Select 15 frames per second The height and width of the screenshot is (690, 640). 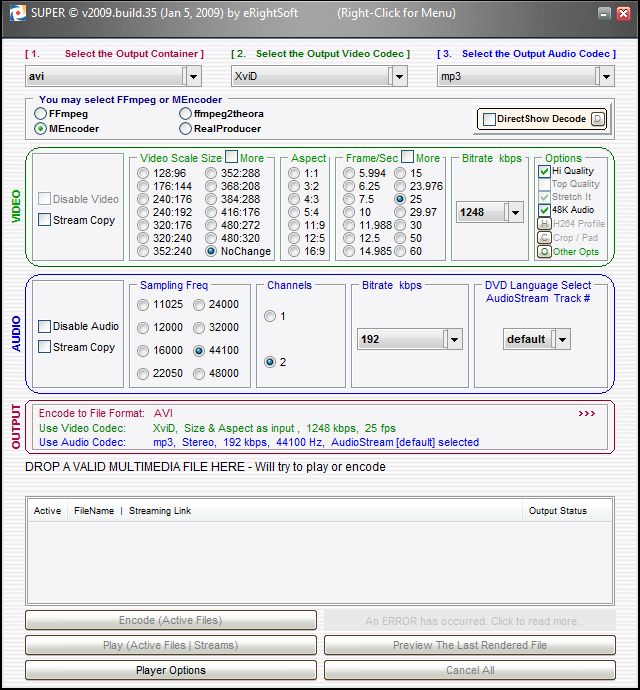400,173
